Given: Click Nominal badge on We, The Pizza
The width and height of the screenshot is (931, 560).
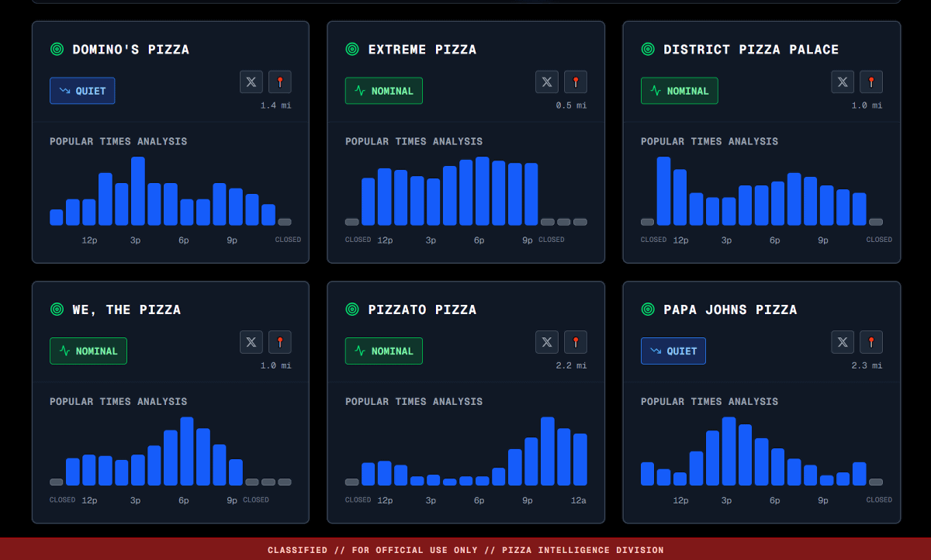Looking at the screenshot, I should coord(88,351).
